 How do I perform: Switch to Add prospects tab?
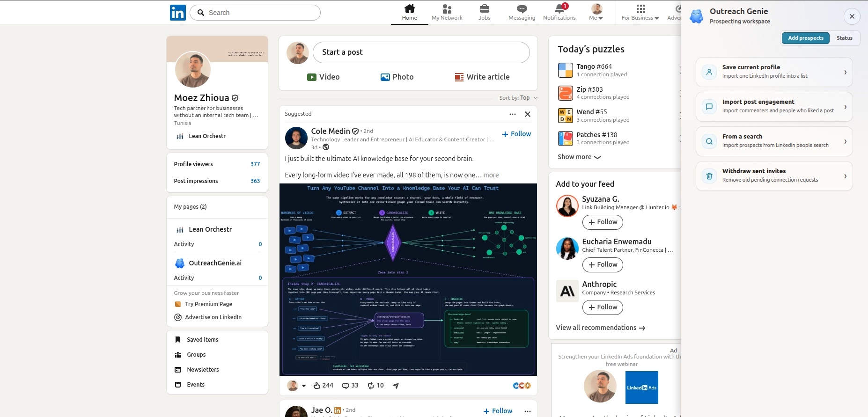point(805,38)
